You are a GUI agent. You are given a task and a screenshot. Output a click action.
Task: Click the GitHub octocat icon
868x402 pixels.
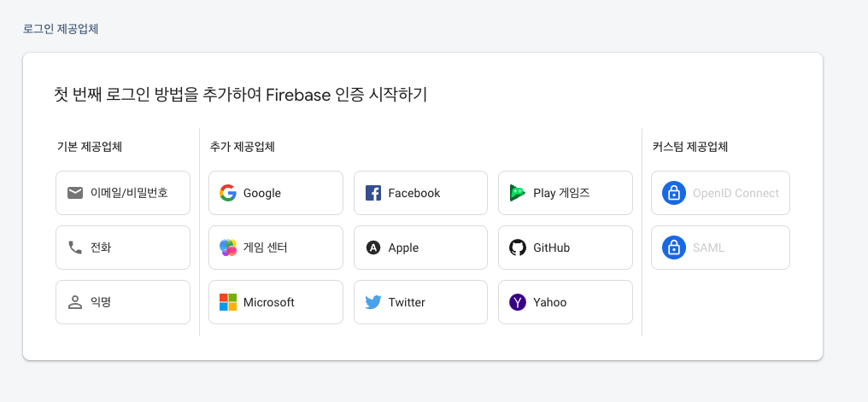(x=518, y=248)
